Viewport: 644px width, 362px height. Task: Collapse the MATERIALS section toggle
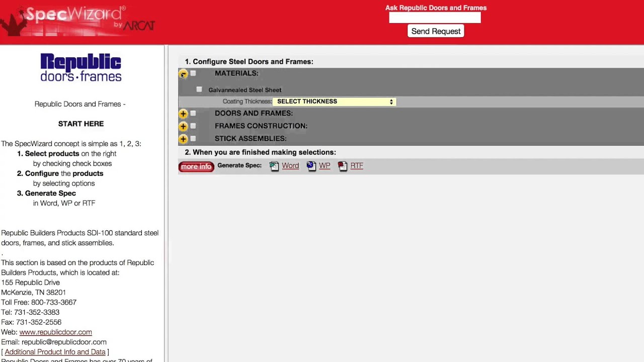pos(183,74)
